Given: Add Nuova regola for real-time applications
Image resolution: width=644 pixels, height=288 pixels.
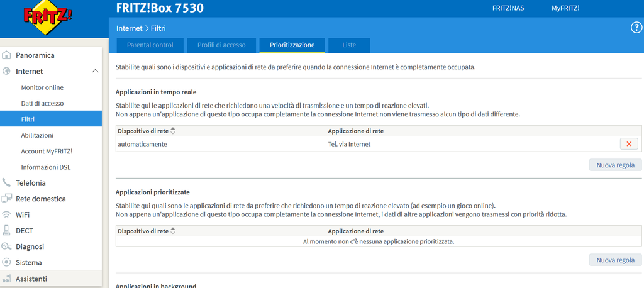Looking at the screenshot, I should click(615, 165).
